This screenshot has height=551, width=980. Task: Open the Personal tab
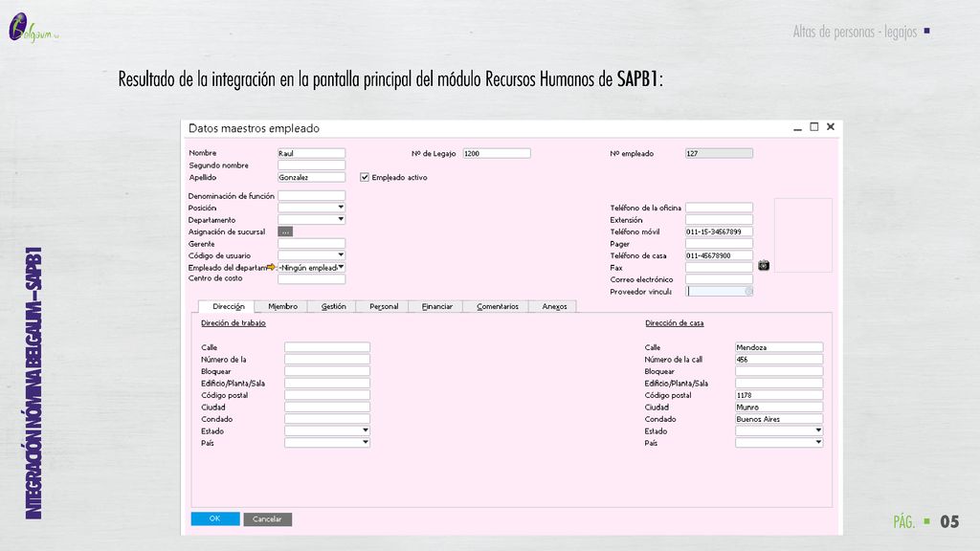pos(383,306)
